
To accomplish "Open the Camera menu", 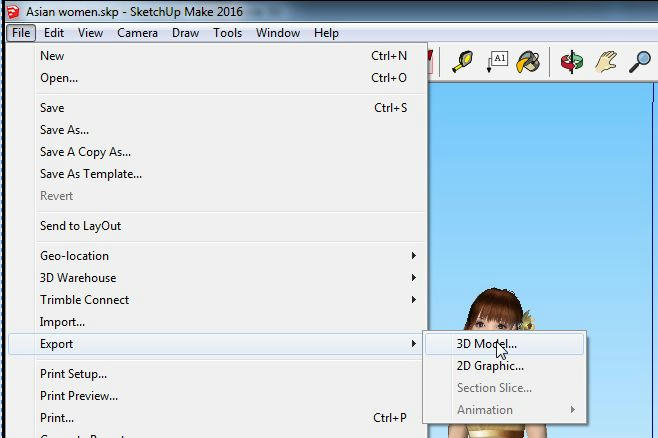I will click(x=137, y=33).
